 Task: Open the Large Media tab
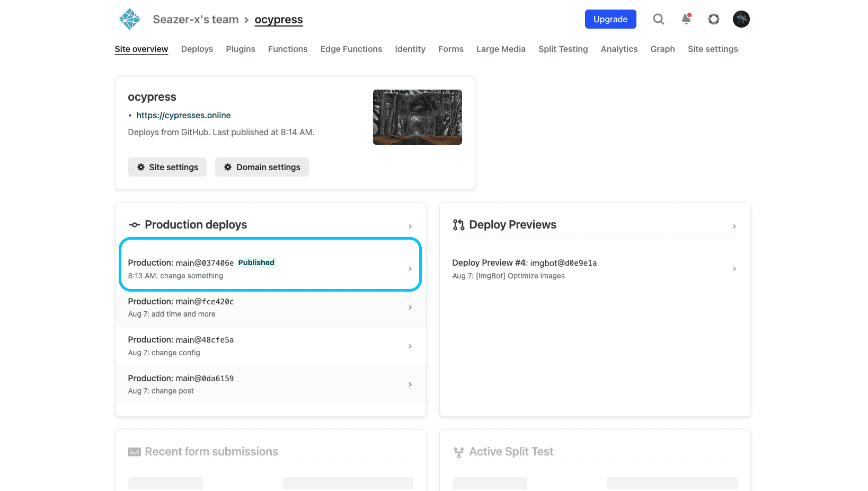[x=501, y=49]
